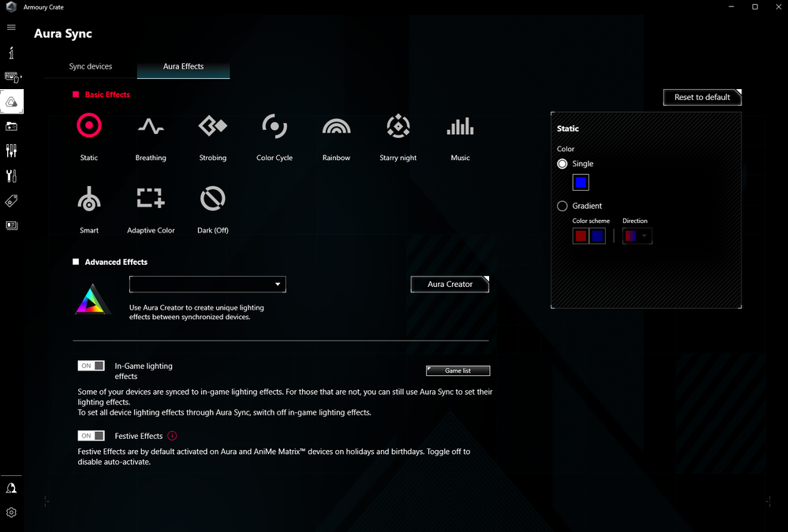This screenshot has width=788, height=532.
Task: Choose the Single color radio option
Action: tap(562, 164)
